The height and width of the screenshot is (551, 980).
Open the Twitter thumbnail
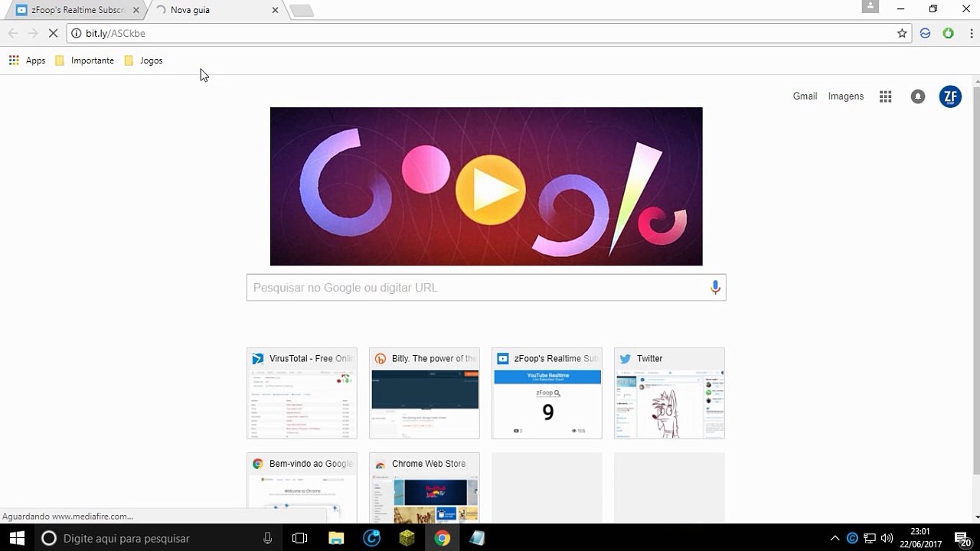669,393
